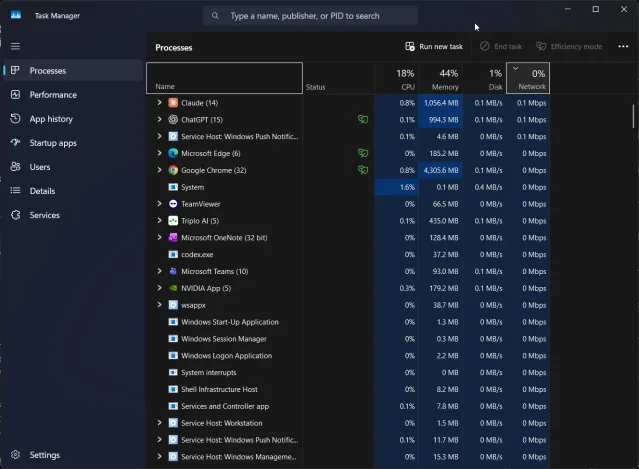This screenshot has height=469, width=639.
Task: Open the Details page
Action: click(73, 191)
